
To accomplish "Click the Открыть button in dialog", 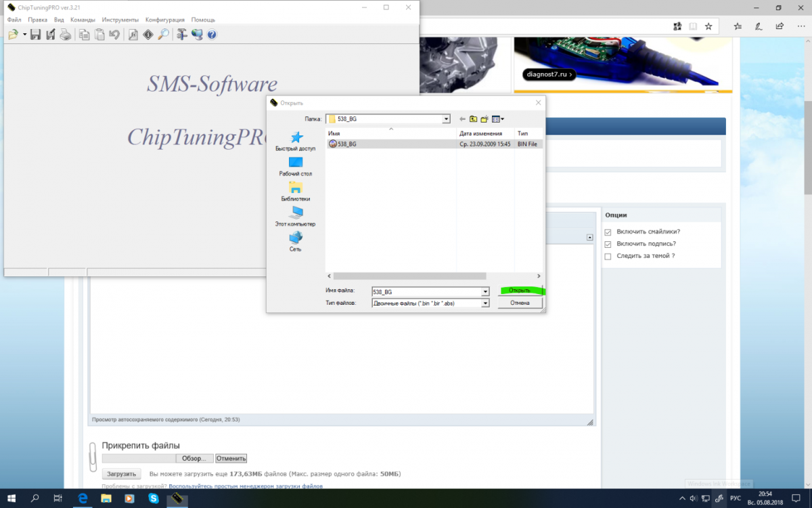I will point(520,291).
